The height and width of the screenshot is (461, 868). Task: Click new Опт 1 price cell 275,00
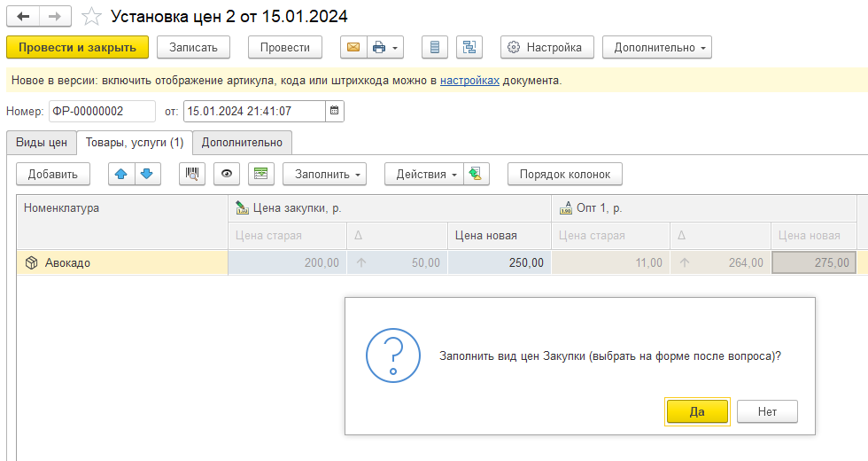(814, 262)
